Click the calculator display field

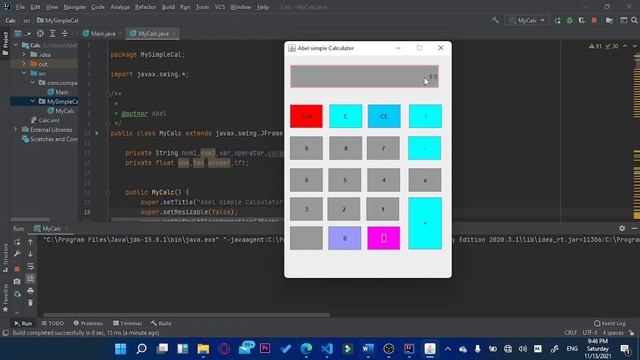pos(364,76)
